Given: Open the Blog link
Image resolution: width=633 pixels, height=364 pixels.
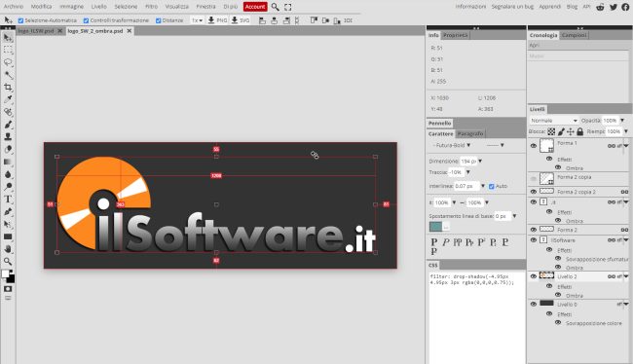Looking at the screenshot, I should pyautogui.click(x=572, y=7).
